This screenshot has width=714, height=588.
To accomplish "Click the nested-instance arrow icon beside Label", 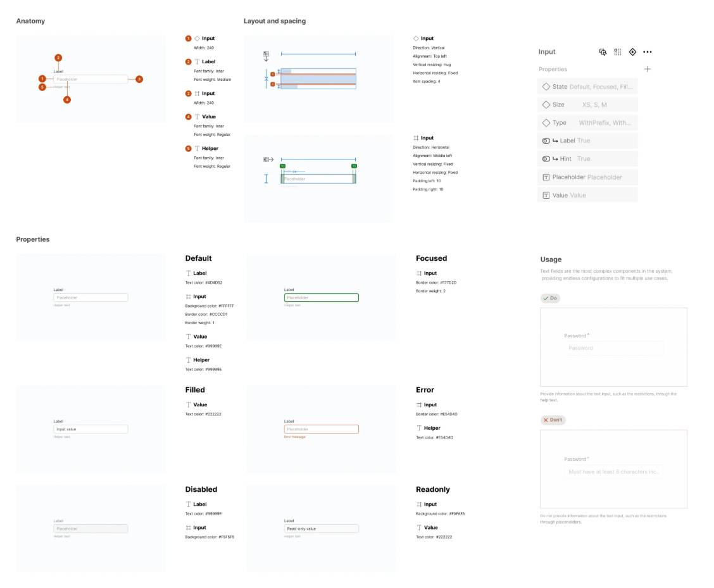I will (554, 141).
